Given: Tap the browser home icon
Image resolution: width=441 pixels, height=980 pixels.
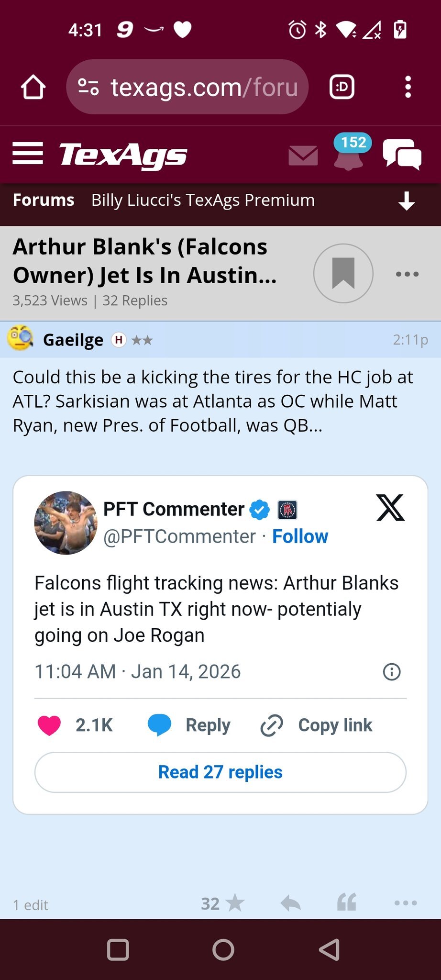Looking at the screenshot, I should point(33,87).
